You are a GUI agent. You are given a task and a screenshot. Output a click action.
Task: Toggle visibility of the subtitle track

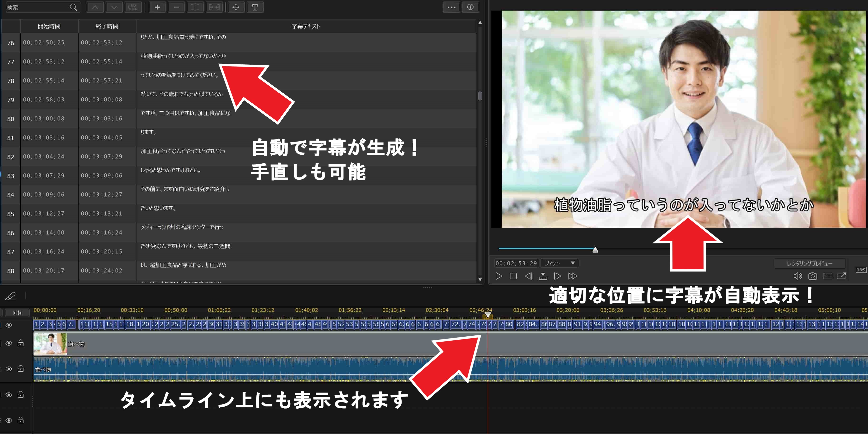[x=8, y=325]
